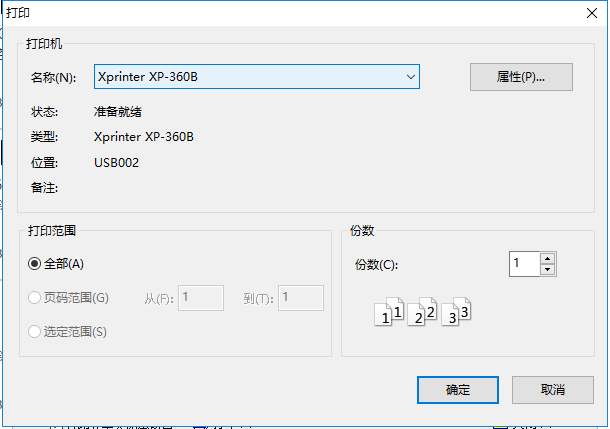This screenshot has height=429, width=610.
Task: Click the 名称(N) label
Action: 53,77
